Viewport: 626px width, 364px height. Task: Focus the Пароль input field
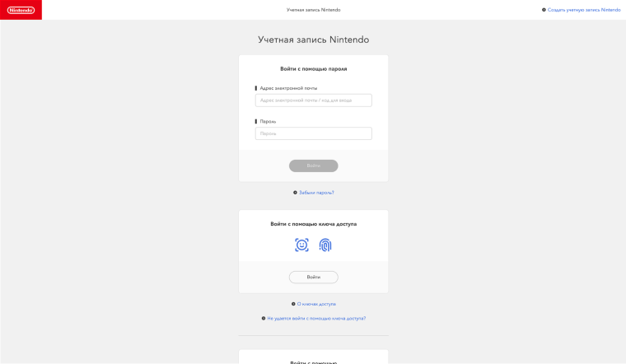tap(313, 133)
